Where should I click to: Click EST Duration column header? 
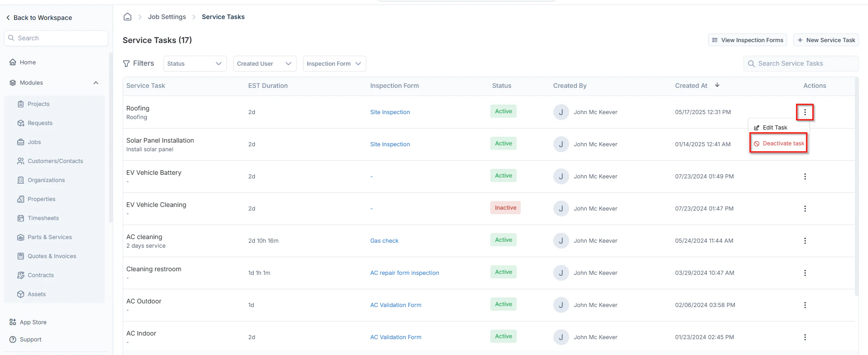coord(268,86)
